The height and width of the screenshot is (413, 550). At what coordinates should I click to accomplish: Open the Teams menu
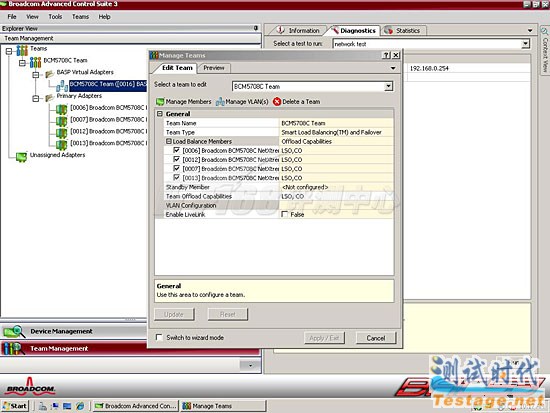[80, 16]
